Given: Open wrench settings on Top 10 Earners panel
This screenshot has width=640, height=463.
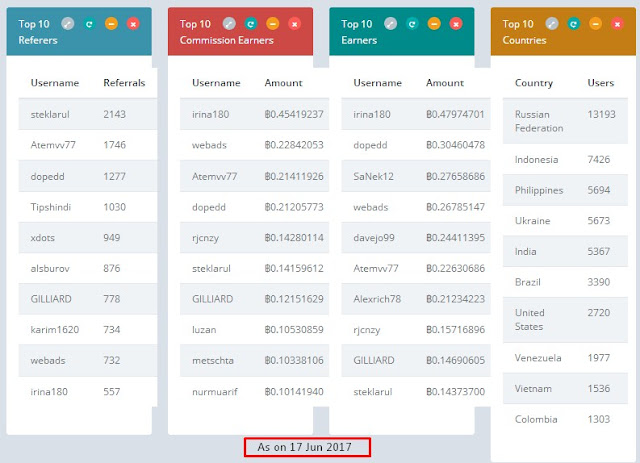Looking at the screenshot, I should (x=391, y=24).
